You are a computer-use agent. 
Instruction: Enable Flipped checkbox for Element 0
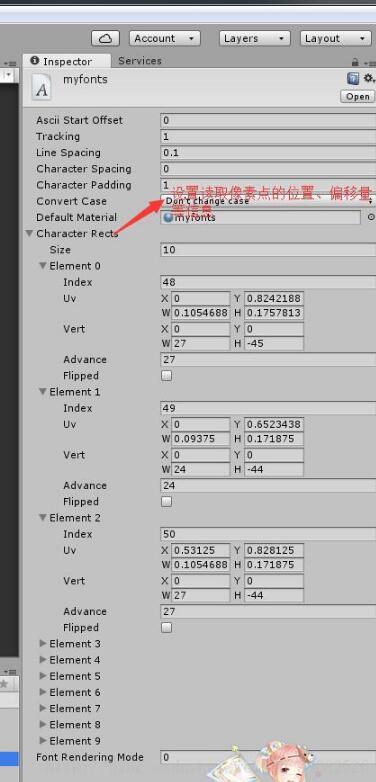(167, 376)
